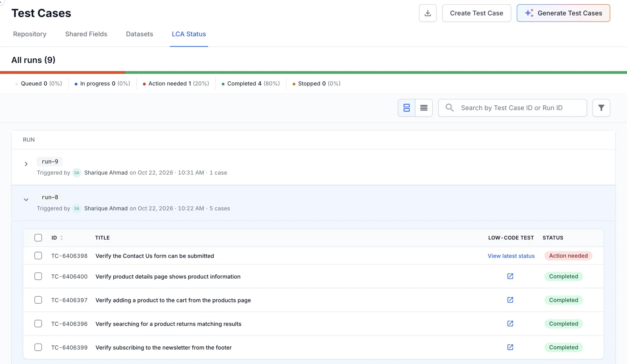The width and height of the screenshot is (627, 364).
Task: Switch to the grouped card view icon
Action: (407, 108)
